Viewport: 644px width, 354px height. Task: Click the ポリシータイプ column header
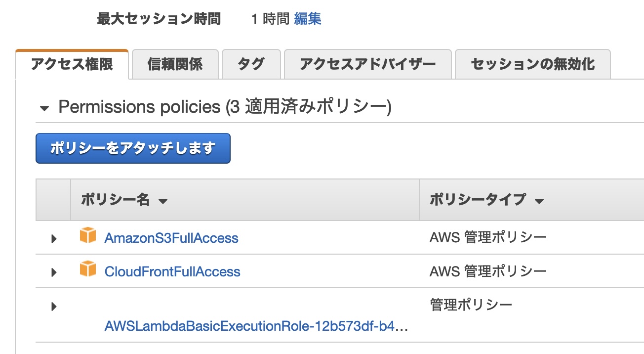coord(477,200)
